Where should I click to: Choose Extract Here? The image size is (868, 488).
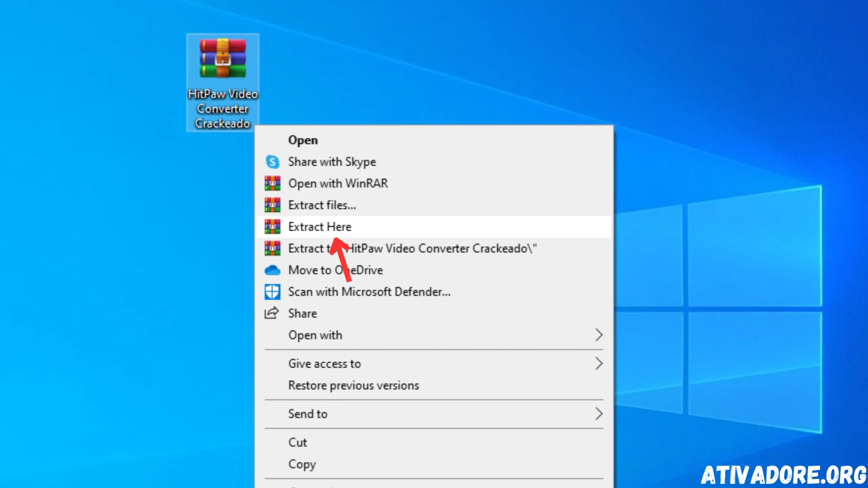pyautogui.click(x=434, y=227)
